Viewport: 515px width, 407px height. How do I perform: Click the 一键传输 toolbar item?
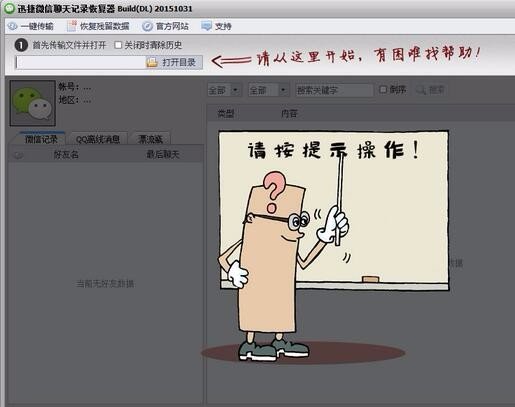(30, 26)
